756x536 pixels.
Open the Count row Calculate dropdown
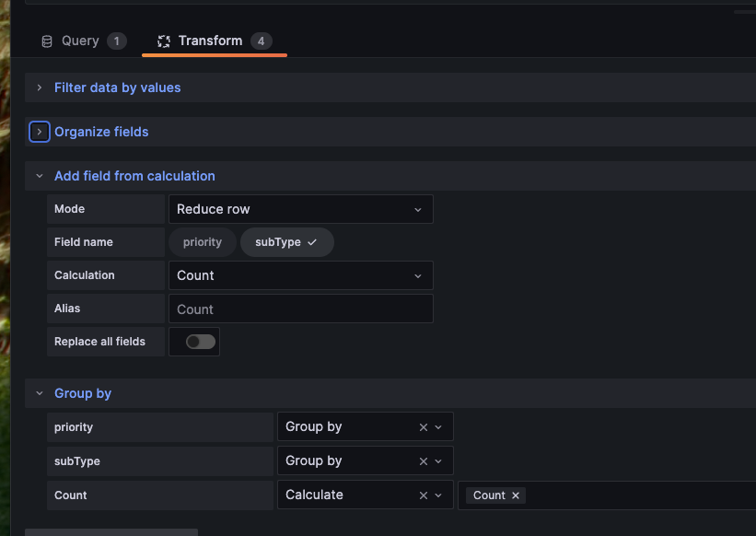(x=365, y=495)
